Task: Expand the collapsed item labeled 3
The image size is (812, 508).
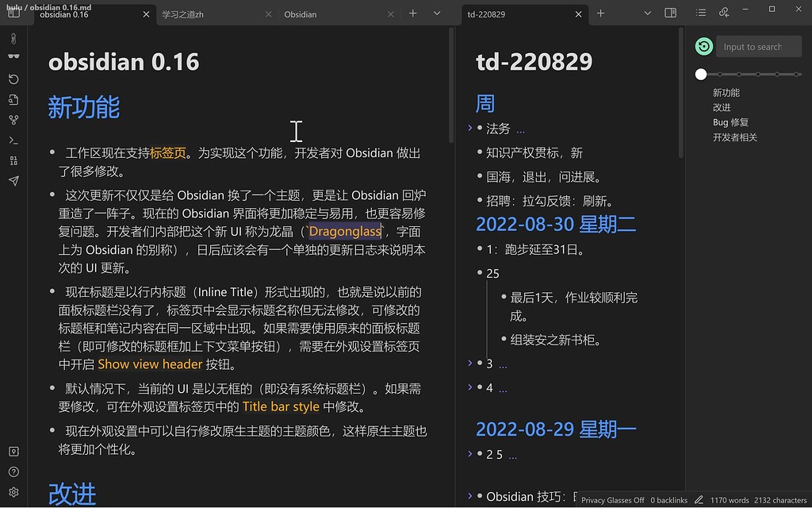Action: pos(469,364)
